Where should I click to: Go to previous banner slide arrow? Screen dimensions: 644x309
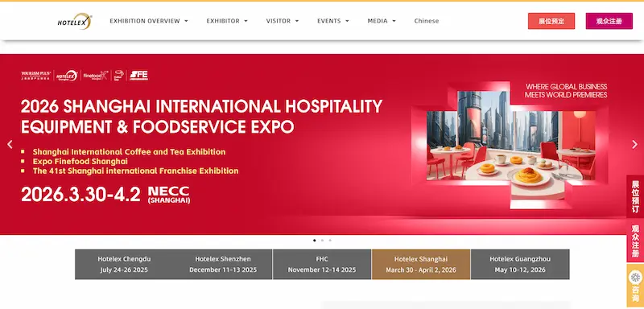(10, 145)
